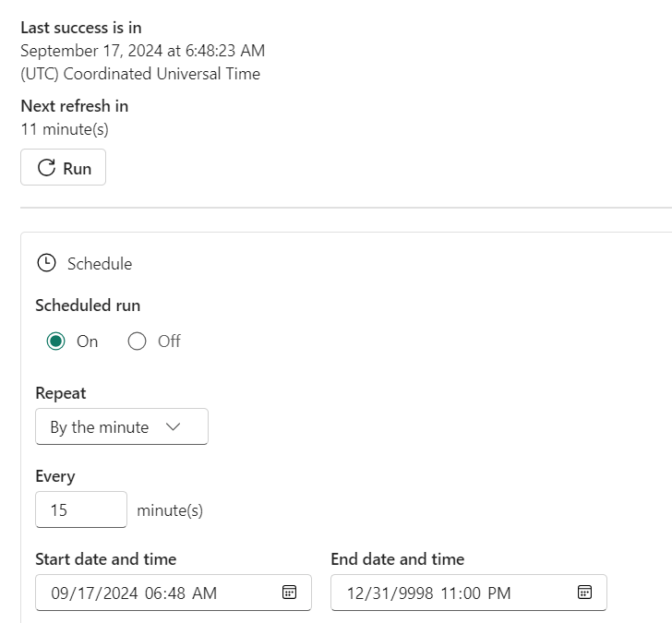Click the 'Last success is in' label

[x=81, y=28]
